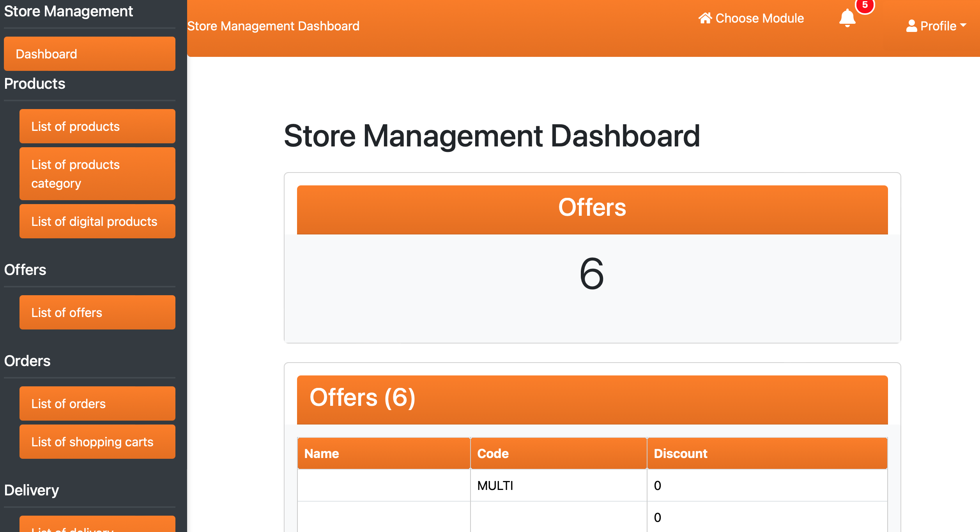The height and width of the screenshot is (532, 980).
Task: Open List of products
Action: (x=97, y=126)
